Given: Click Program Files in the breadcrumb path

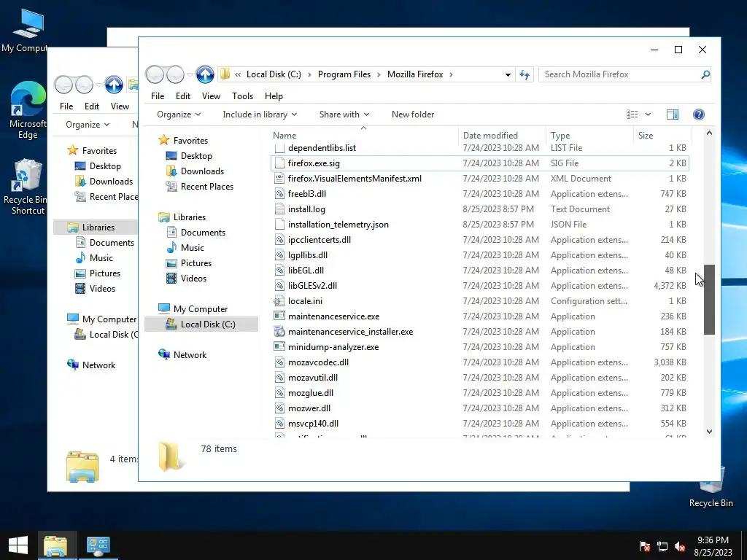Looking at the screenshot, I should (x=344, y=74).
